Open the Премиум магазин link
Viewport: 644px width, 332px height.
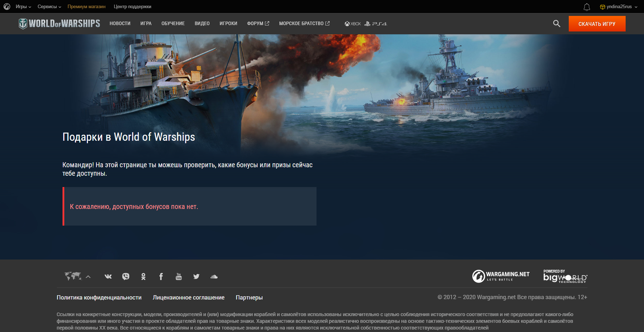87,6
